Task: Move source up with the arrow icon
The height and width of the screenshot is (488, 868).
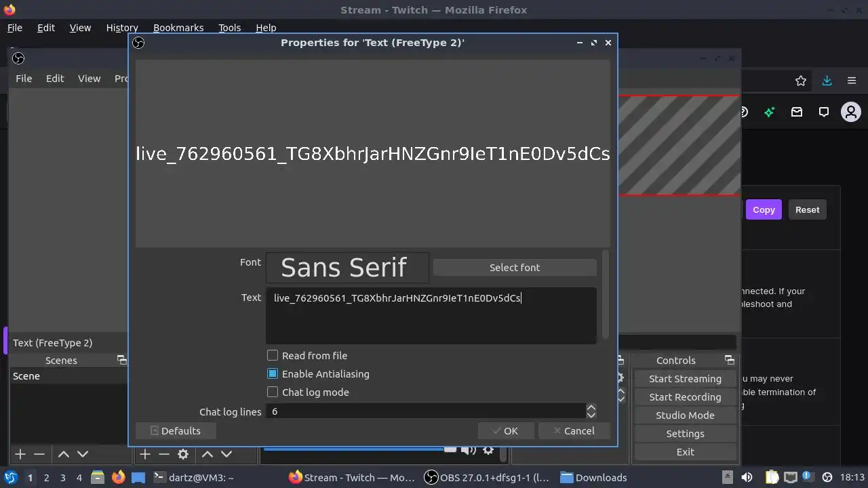Action: [x=208, y=454]
